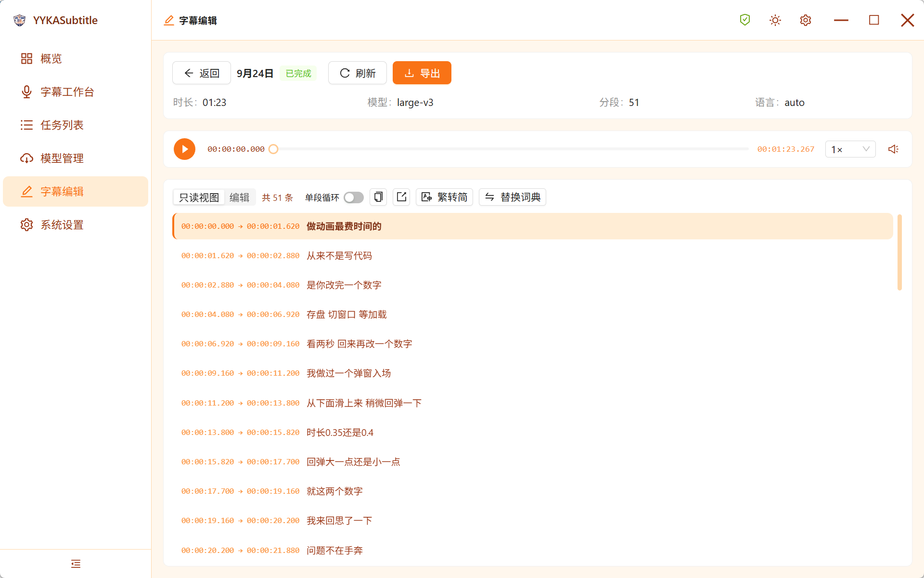Click the 已完成 status tag
Image resolution: width=924 pixels, height=578 pixels.
[298, 73]
